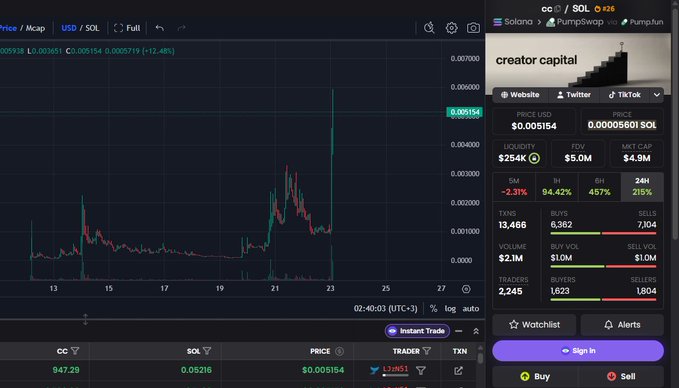This screenshot has height=388, width=679.
Task: Minimize the transactions panel with dash icon
Action: coord(459,331)
